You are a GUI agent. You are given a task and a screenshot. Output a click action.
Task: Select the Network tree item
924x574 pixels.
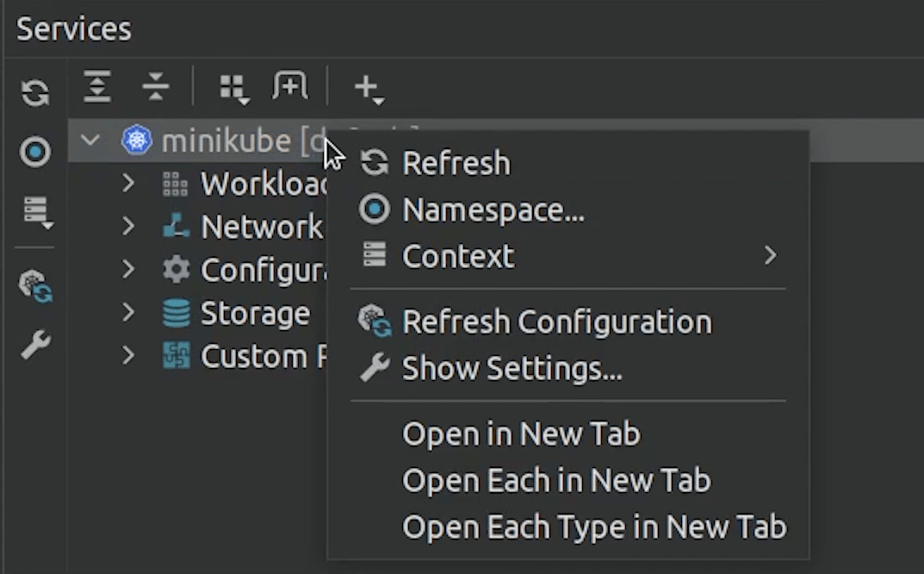click(261, 227)
